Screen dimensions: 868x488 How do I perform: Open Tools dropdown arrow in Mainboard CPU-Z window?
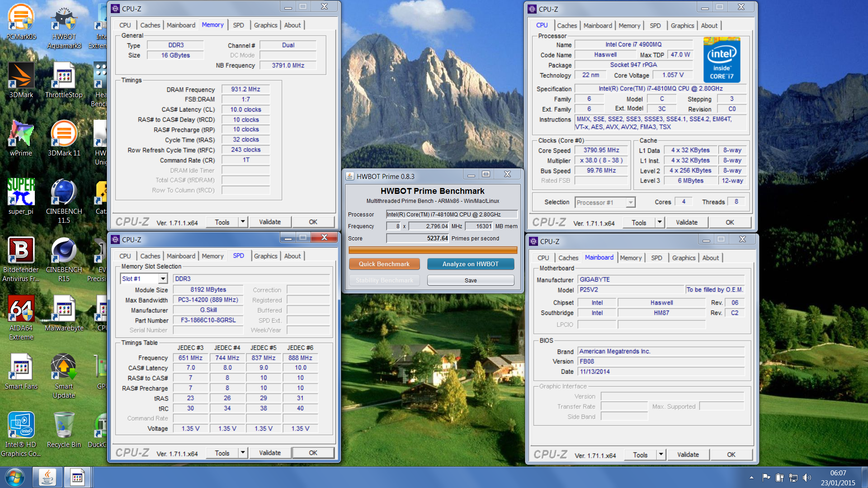pos(661,455)
